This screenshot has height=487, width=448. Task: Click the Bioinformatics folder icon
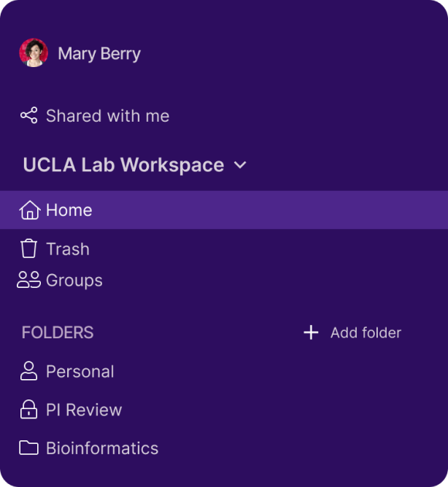click(x=29, y=448)
